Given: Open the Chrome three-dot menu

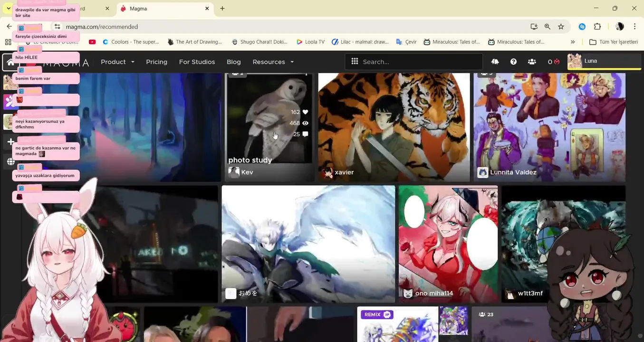Looking at the screenshot, I should (634, 27).
